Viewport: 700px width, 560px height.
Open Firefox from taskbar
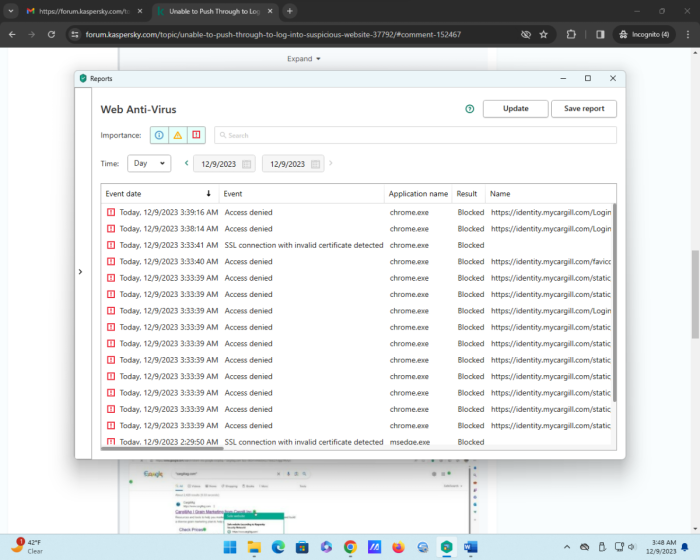click(398, 547)
